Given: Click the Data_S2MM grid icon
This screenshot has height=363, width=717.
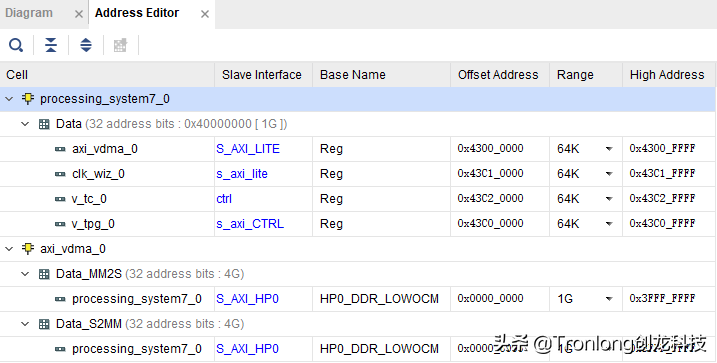Looking at the screenshot, I should [44, 324].
